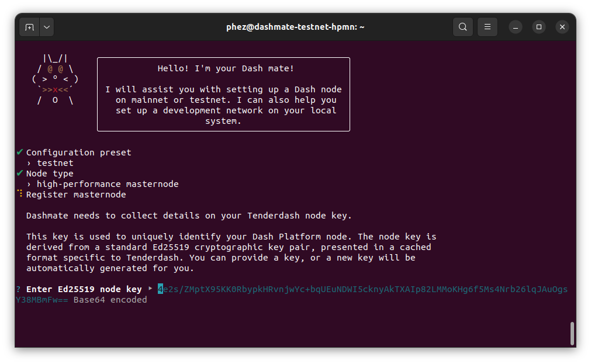
Task: Click the spinner beside Register masternode
Action: 19,194
